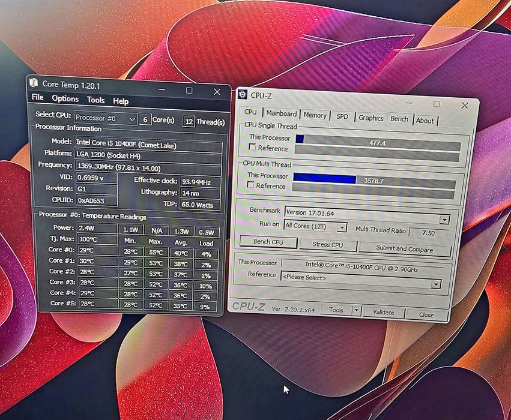Click the Core Temp app icon in title bar
This screenshot has height=420, width=511.
pos(34,83)
